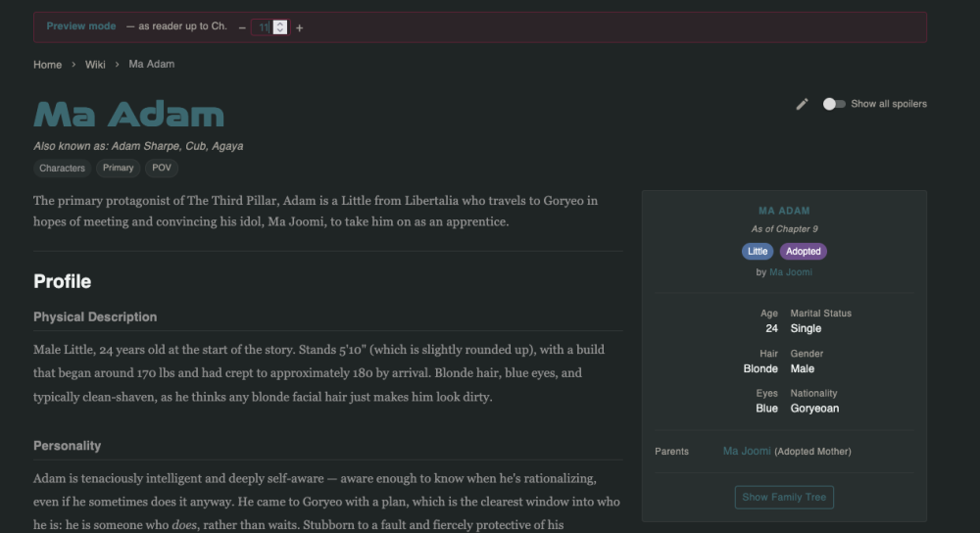Open the Wiki breadcrumb link
This screenshot has height=533, width=980.
coord(95,65)
